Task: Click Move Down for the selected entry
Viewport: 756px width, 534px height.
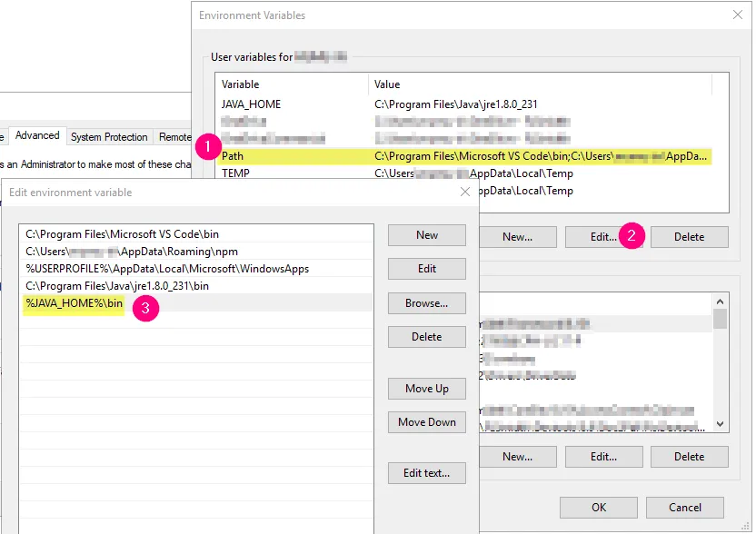Action: coord(427,422)
